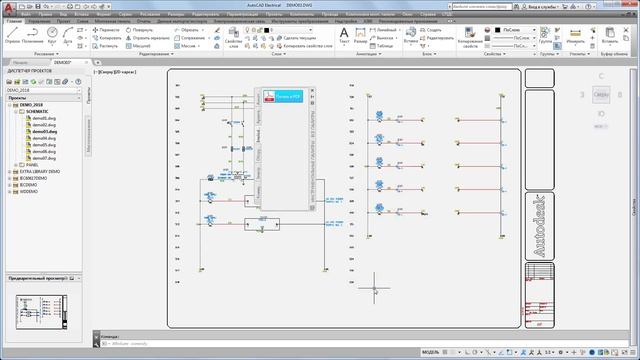Select demo03.dwg in project tree
Image resolution: width=640 pixels, height=360 pixels.
pos(44,131)
